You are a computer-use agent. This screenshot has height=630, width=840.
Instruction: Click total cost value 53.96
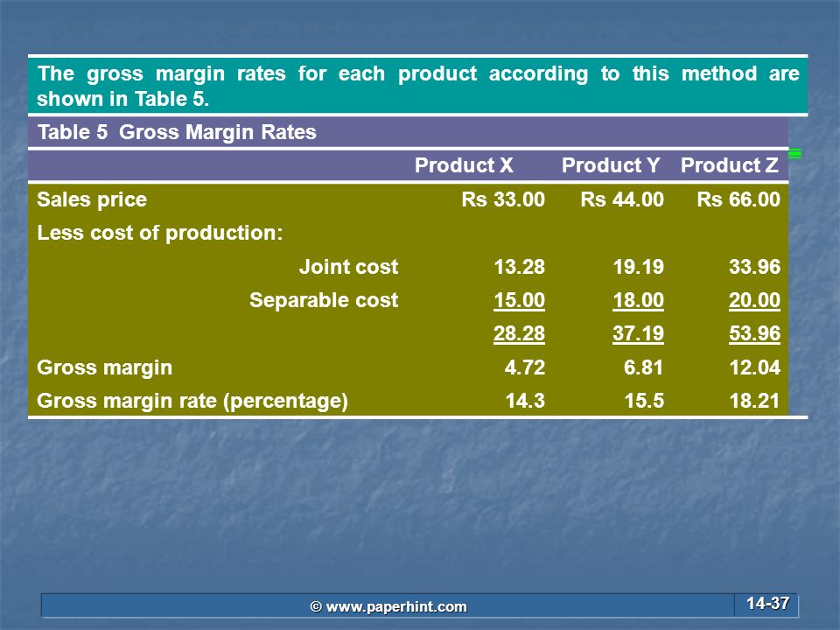click(755, 333)
